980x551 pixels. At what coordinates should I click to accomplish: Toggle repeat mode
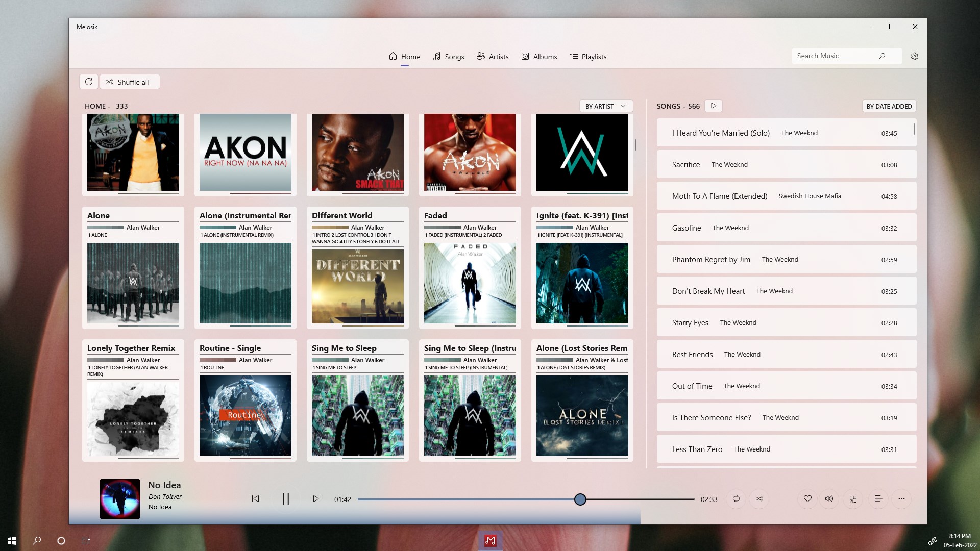point(736,499)
